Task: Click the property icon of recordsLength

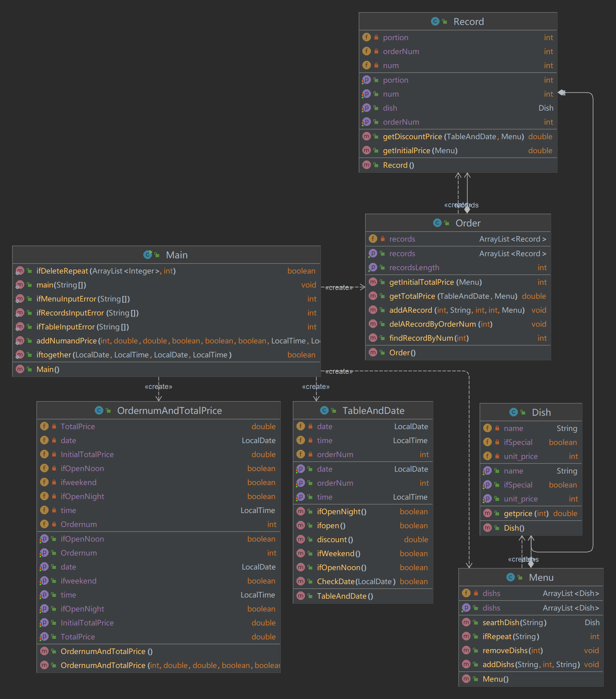Action: (x=373, y=267)
